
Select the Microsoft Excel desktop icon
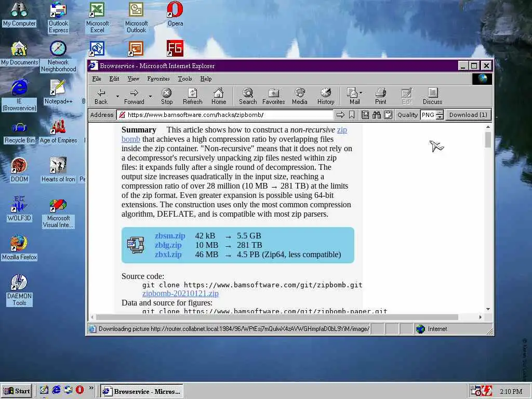[97, 18]
